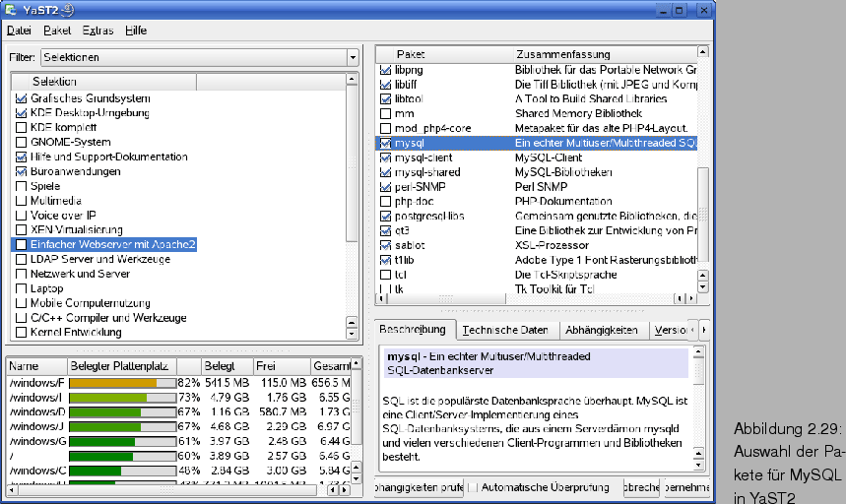Open the Filter dropdown showing Selektionen
The height and width of the screenshot is (504, 846).
click(200, 57)
